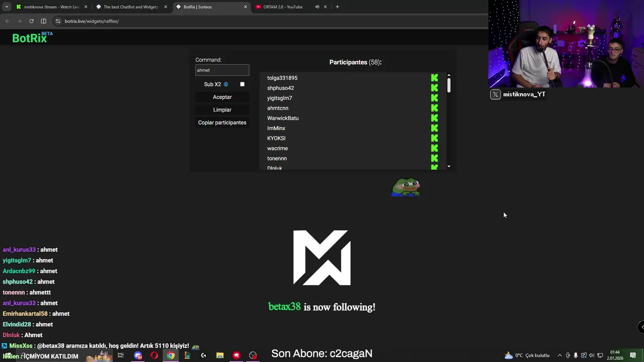Open Task View in the taskbar
The image size is (644, 362).
tap(121, 355)
